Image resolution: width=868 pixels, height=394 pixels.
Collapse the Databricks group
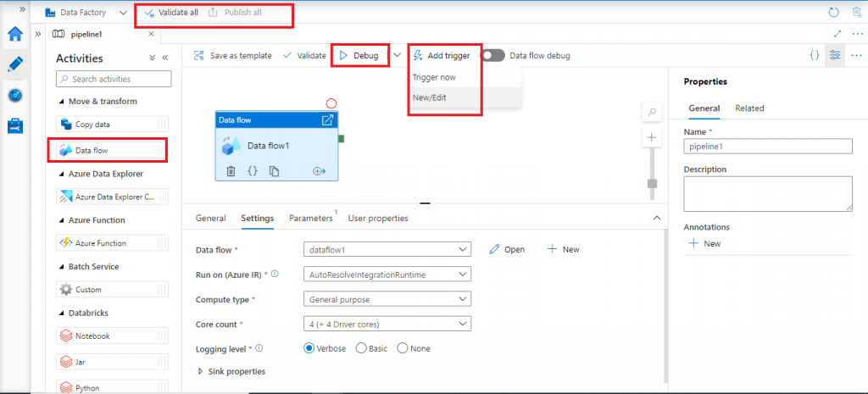coord(60,314)
